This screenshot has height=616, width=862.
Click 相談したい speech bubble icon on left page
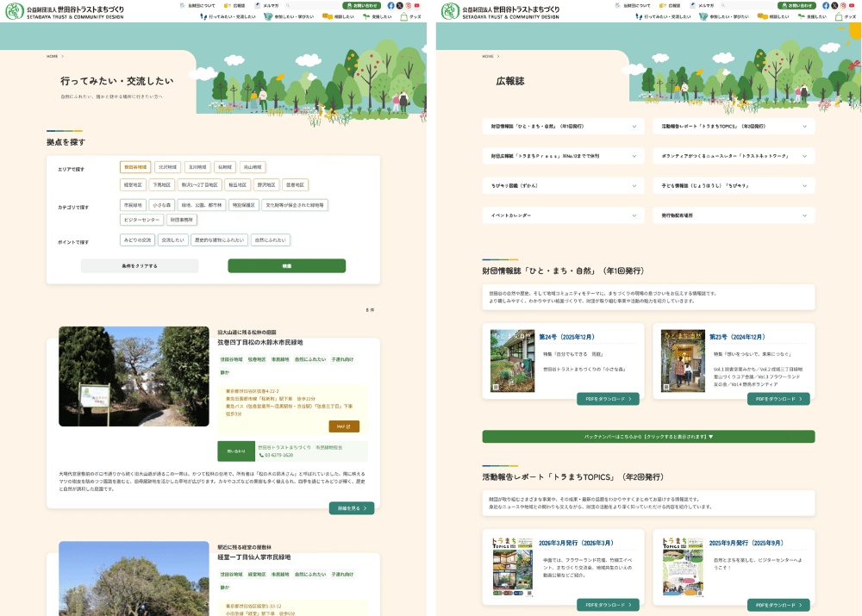[x=327, y=16]
